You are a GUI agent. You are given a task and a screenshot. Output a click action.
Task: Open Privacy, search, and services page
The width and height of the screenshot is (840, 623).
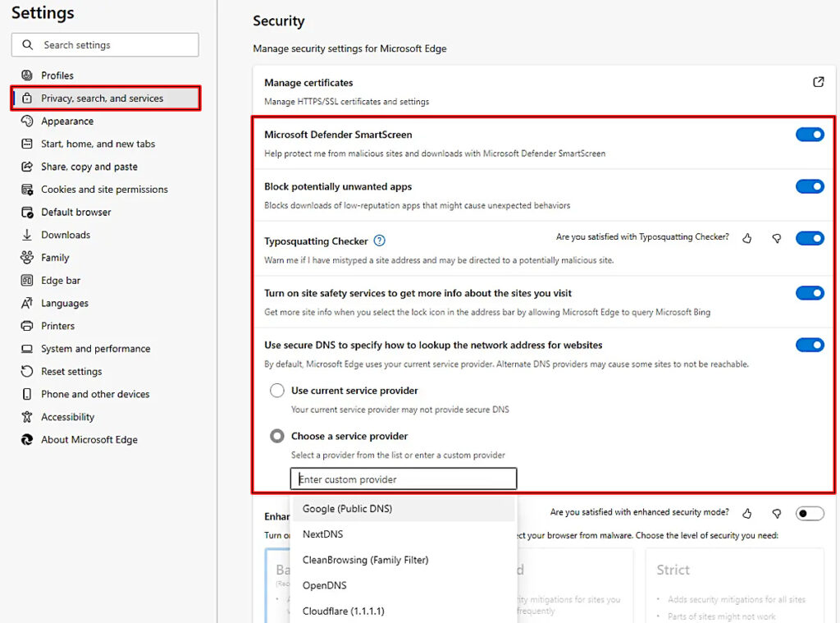point(106,98)
